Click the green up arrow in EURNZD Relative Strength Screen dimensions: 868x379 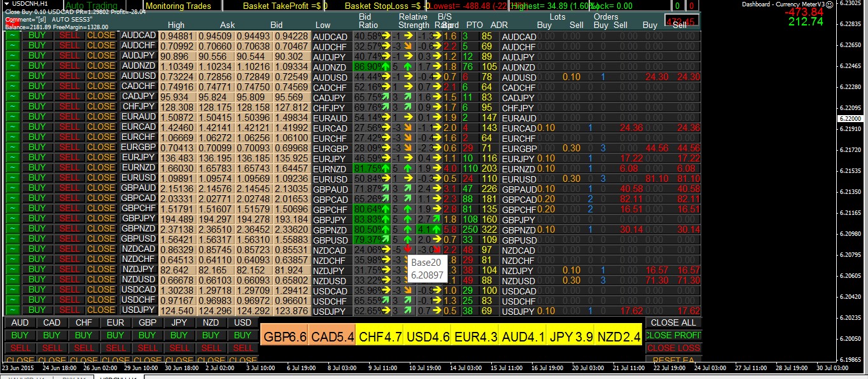click(x=407, y=169)
